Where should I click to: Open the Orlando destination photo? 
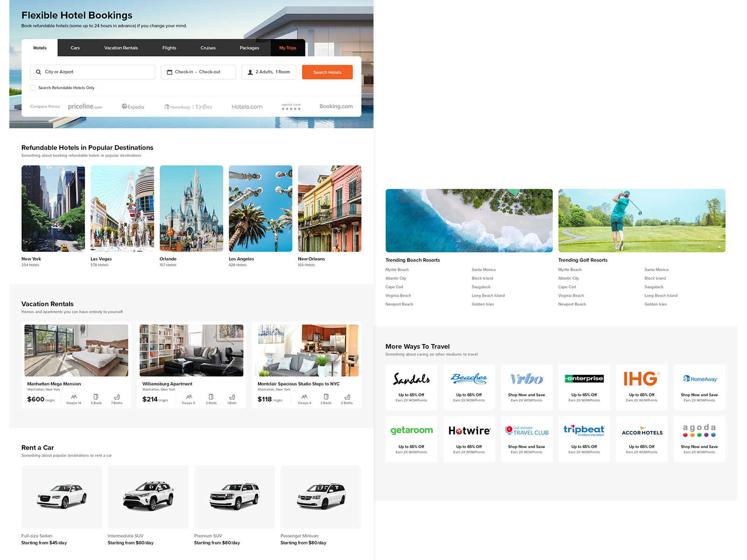click(191, 209)
